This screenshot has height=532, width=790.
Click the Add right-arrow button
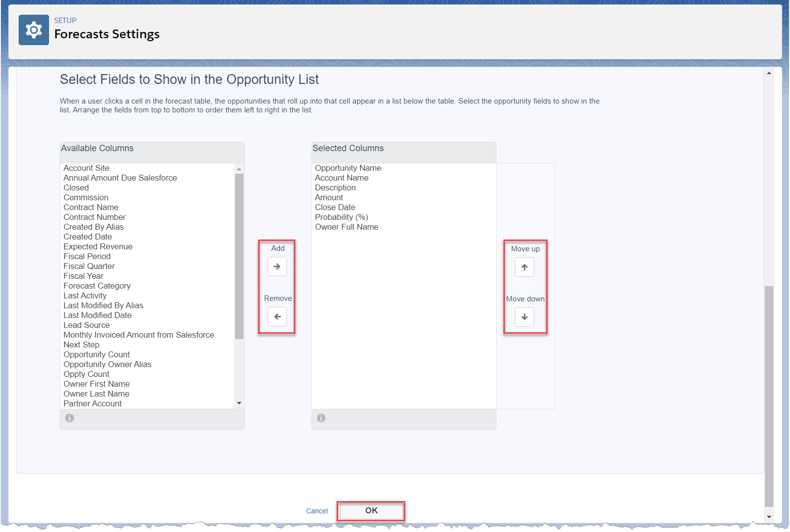click(277, 266)
